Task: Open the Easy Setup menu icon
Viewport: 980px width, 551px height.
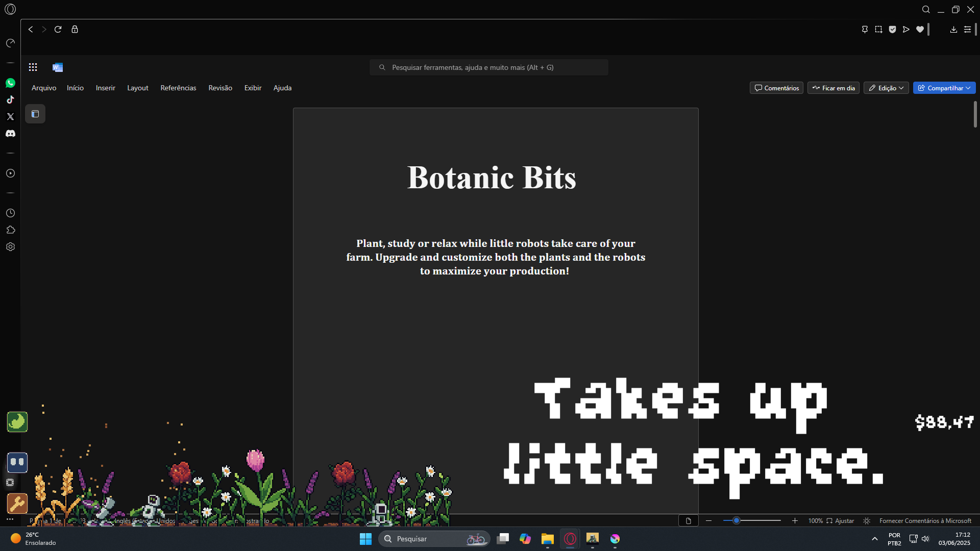Action: (967, 30)
